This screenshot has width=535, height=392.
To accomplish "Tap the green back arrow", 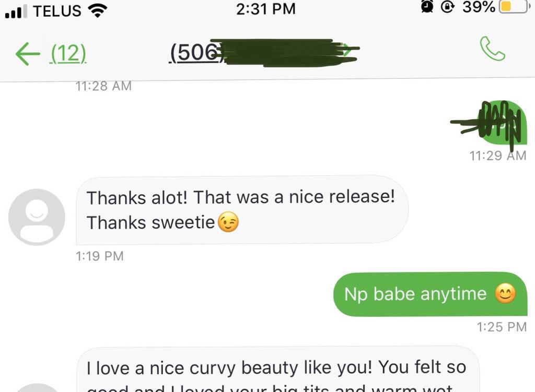I will pos(28,54).
